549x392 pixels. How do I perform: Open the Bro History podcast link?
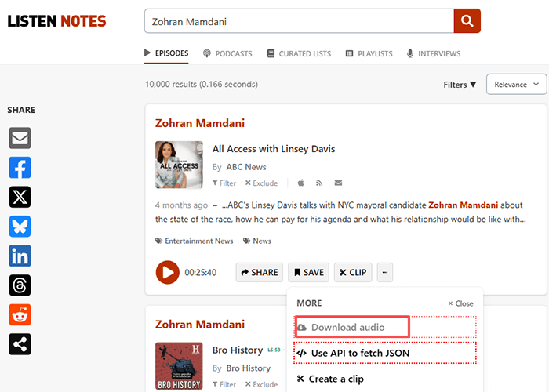(x=238, y=350)
